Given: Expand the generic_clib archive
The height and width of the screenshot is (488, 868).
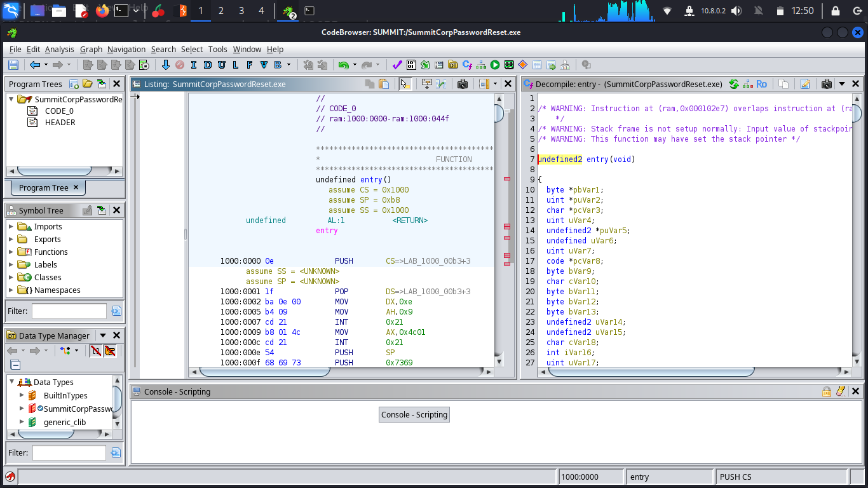Looking at the screenshot, I should coord(22,422).
